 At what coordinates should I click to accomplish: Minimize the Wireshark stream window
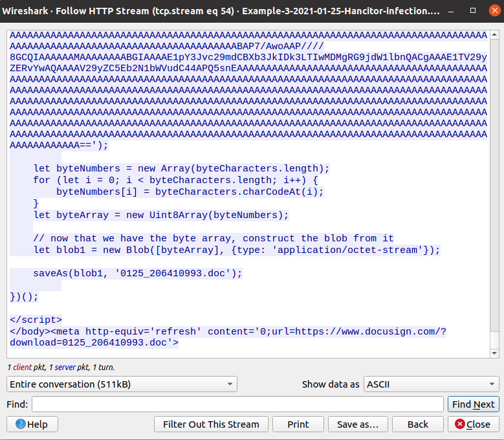pos(452,11)
